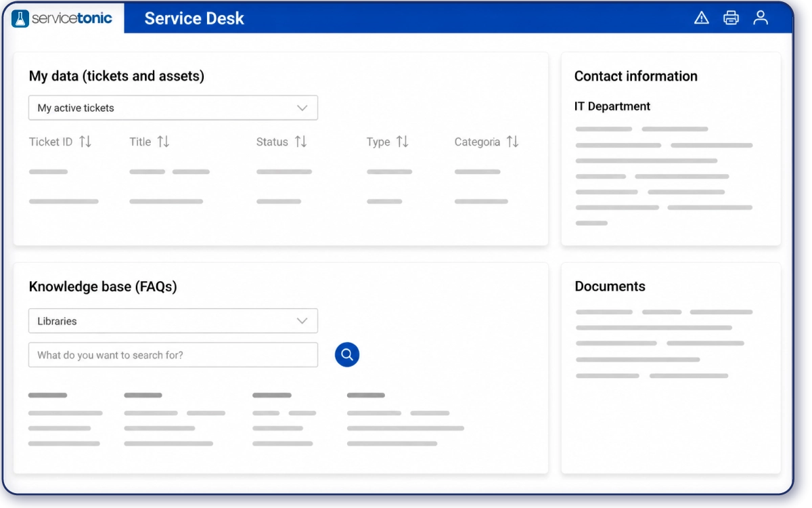The height and width of the screenshot is (508, 812).
Task: Click the chevron in Libraries selector
Action: click(302, 321)
